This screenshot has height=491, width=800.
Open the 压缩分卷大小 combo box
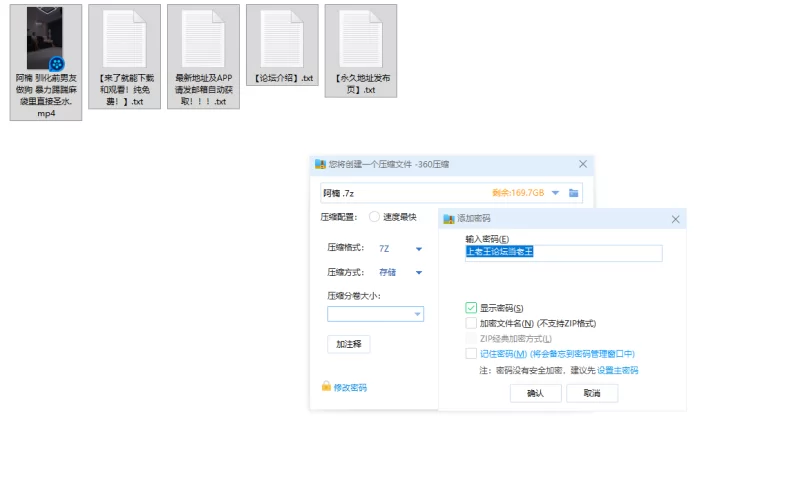coord(375,314)
